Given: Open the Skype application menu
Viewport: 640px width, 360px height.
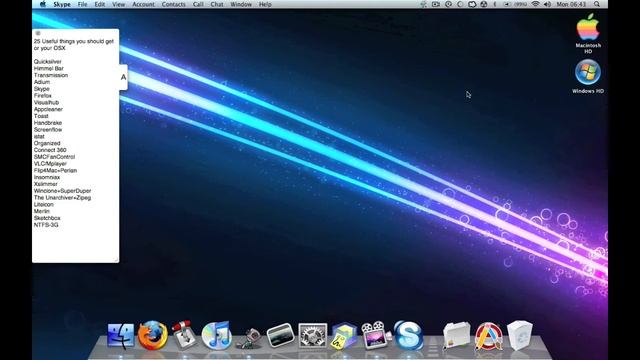Looking at the screenshot, I should pyautogui.click(x=62, y=4).
